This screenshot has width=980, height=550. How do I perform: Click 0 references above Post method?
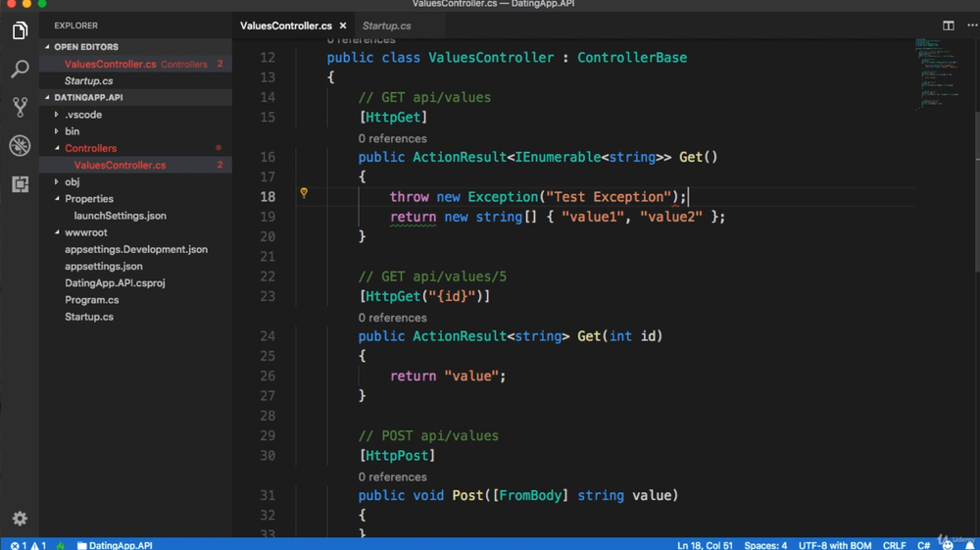(x=393, y=476)
